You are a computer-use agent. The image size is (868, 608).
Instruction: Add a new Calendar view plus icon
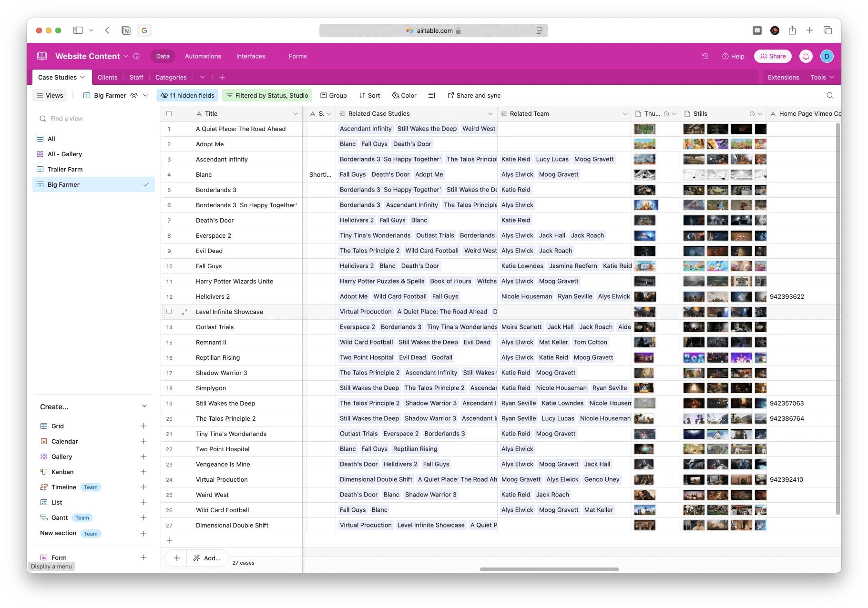click(x=143, y=441)
